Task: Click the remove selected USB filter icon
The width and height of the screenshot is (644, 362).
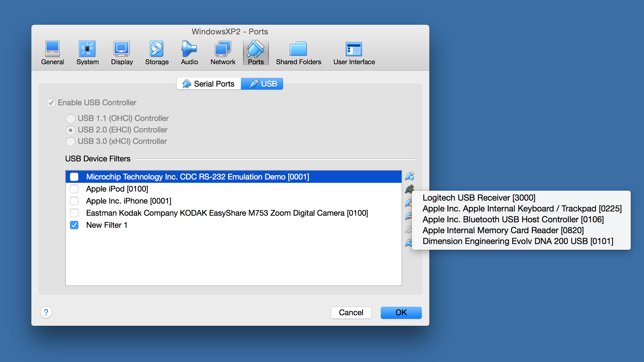Action: point(408,216)
